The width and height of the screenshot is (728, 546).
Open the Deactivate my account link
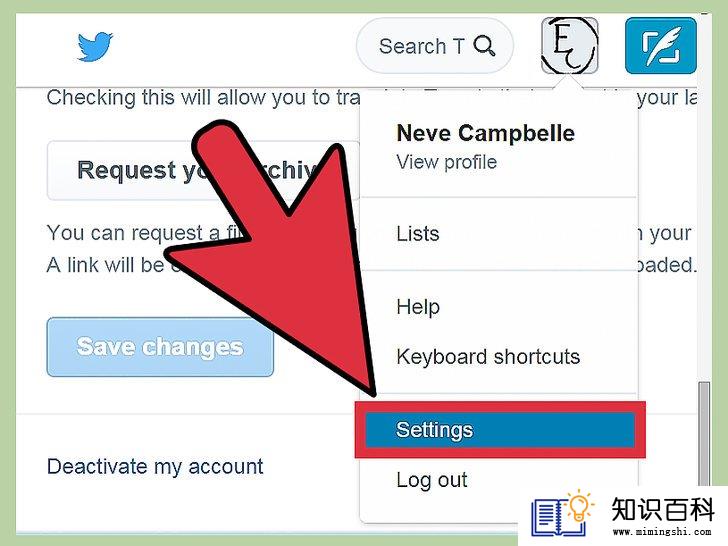[x=155, y=467]
